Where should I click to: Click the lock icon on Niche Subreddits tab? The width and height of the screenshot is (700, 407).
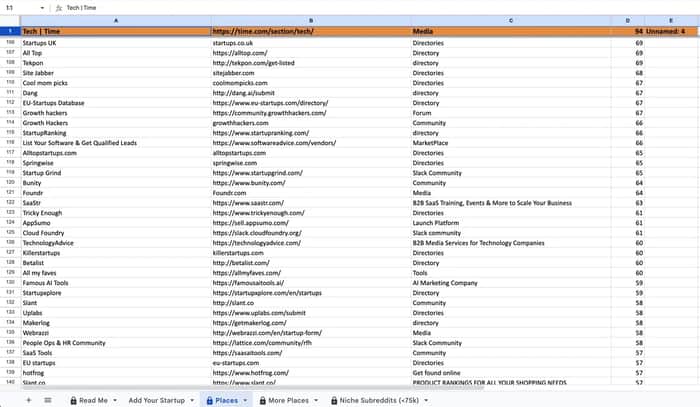[334, 401]
